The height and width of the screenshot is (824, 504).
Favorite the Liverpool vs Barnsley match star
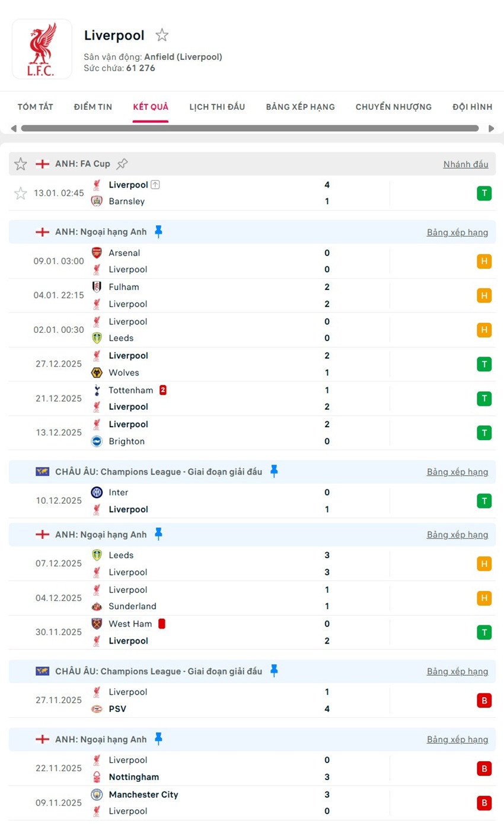[20, 193]
